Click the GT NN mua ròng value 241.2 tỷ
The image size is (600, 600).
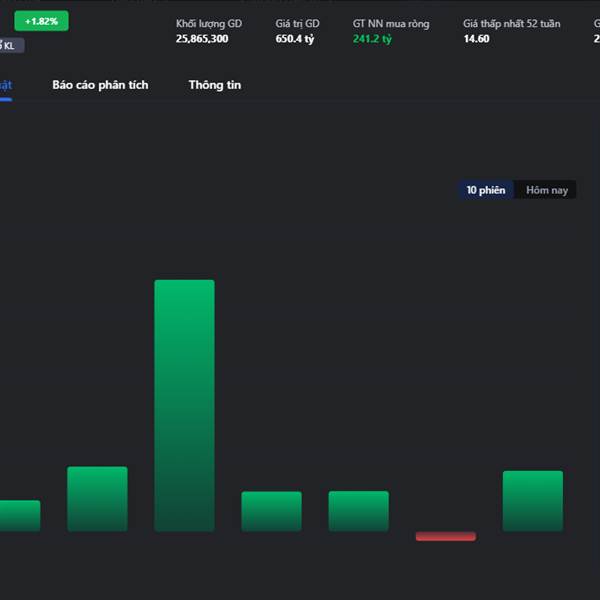click(x=372, y=39)
